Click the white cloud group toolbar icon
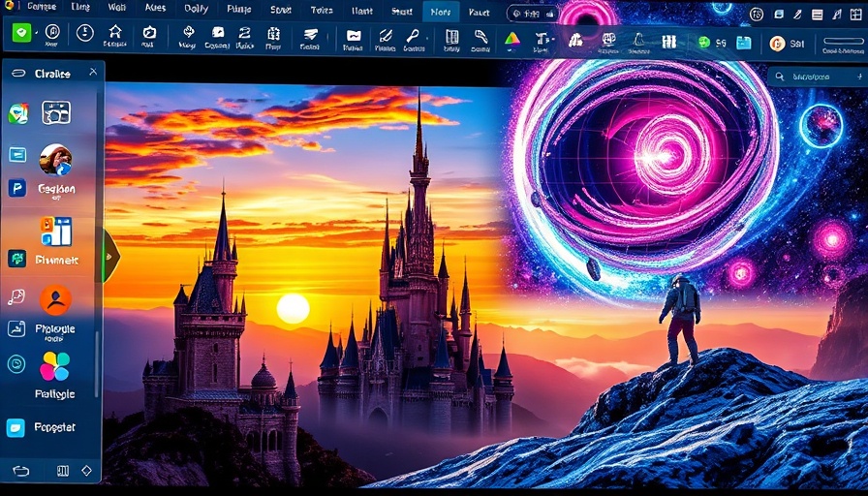The image size is (868, 496). point(575,40)
